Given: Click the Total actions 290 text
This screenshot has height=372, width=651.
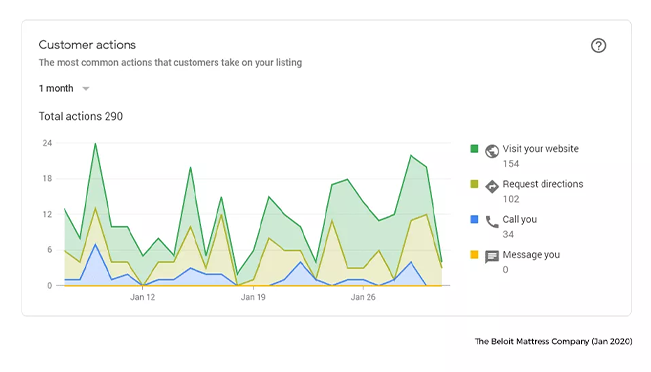Looking at the screenshot, I should [x=81, y=116].
